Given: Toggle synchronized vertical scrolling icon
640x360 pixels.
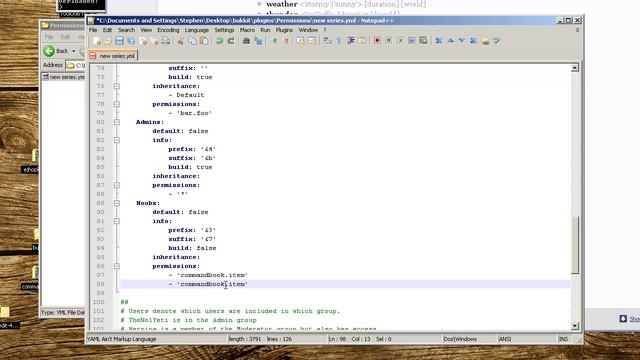Looking at the screenshot, I should pos(300,41).
